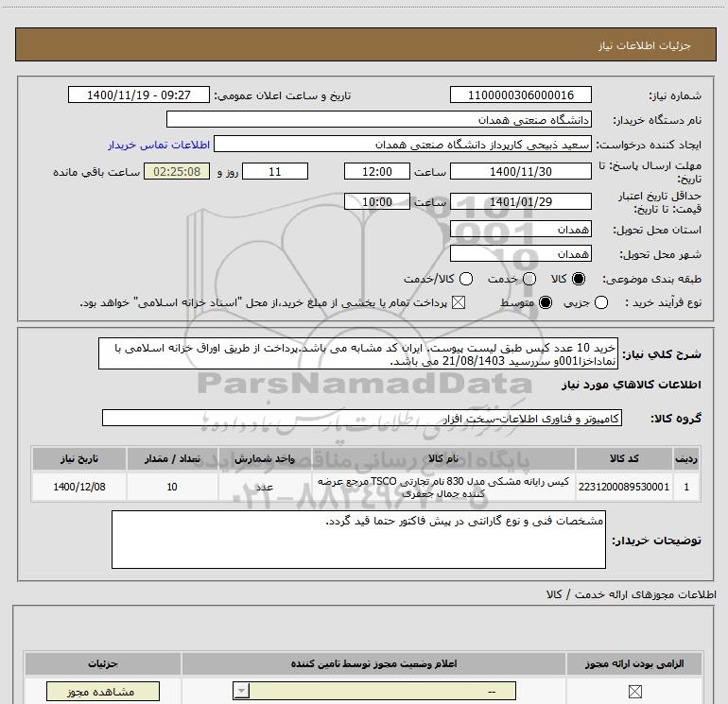The width and height of the screenshot is (728, 704).
Task: Click the مشاهده مجوز button
Action: 103,692
